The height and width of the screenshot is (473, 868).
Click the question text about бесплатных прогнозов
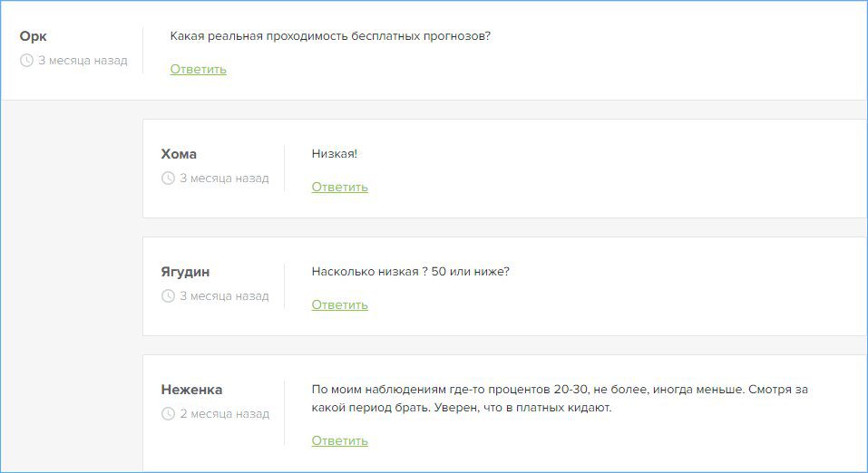(x=330, y=36)
